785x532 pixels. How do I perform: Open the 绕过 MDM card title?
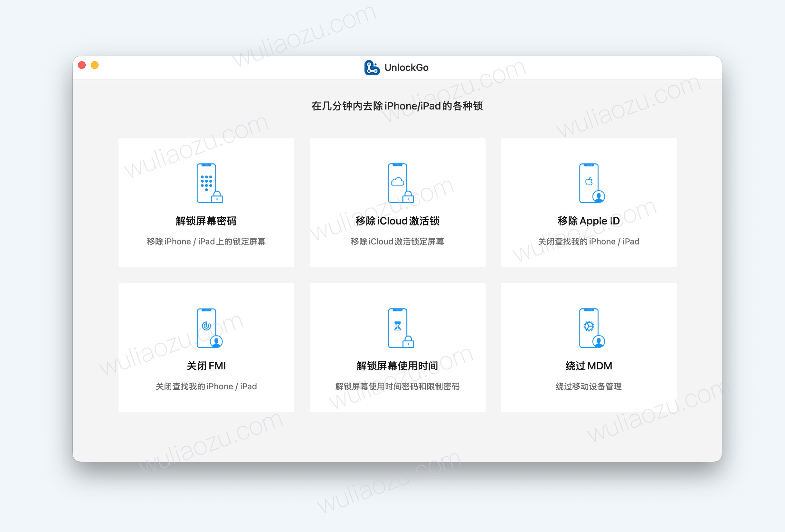(x=588, y=366)
